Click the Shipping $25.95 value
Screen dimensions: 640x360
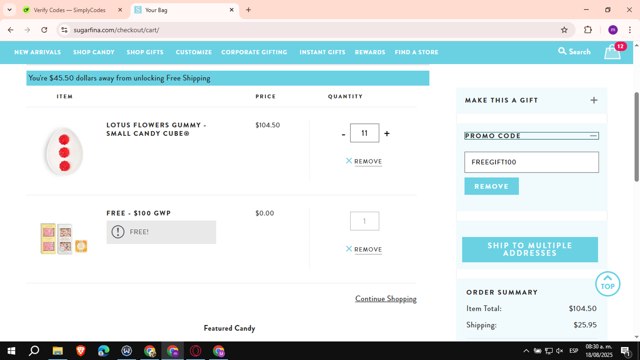pos(585,325)
